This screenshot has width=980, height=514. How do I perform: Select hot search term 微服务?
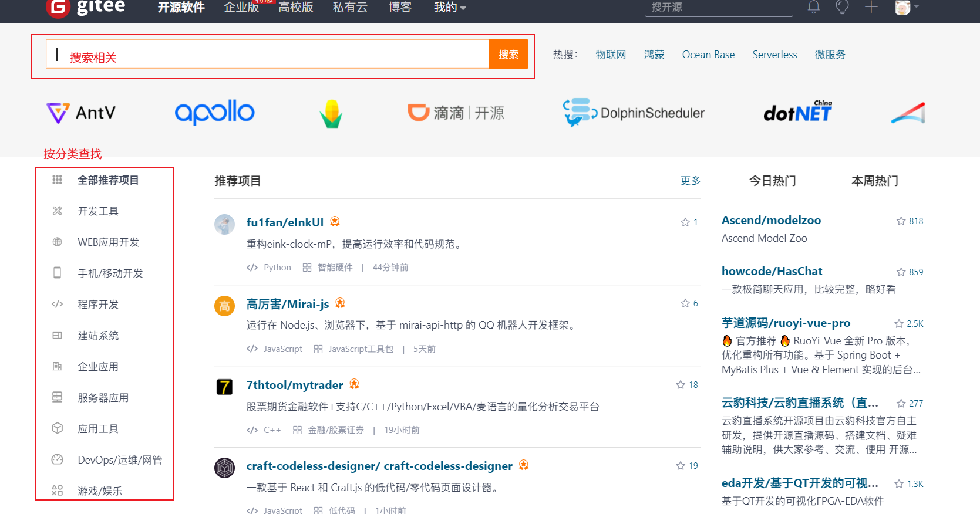tap(830, 55)
